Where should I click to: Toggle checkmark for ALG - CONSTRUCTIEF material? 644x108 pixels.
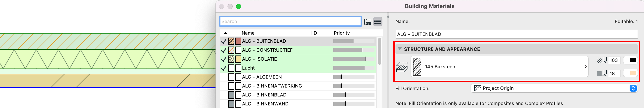223,50
